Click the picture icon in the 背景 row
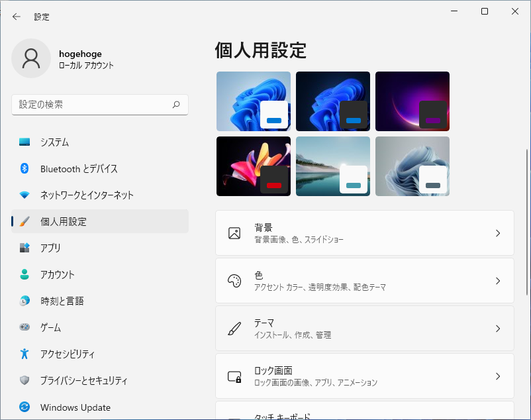 (x=234, y=233)
